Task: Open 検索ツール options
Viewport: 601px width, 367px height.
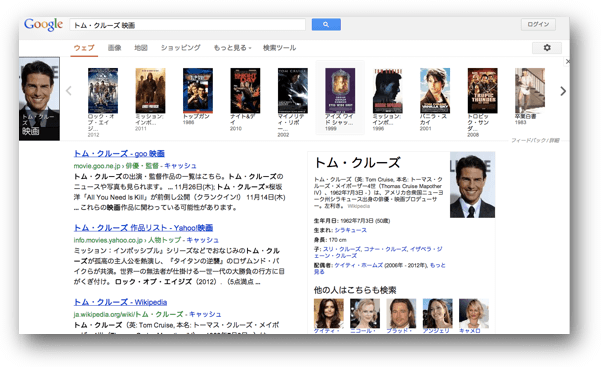Action: [x=279, y=48]
